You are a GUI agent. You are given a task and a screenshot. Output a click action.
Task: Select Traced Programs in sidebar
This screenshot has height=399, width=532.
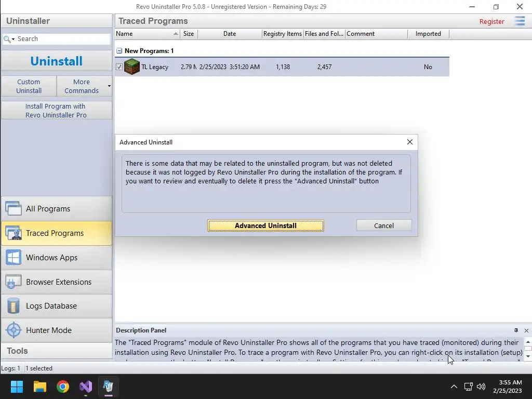click(56, 233)
